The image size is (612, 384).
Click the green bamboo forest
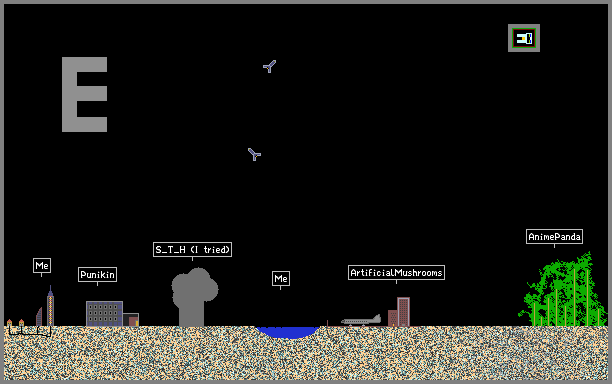[562, 290]
